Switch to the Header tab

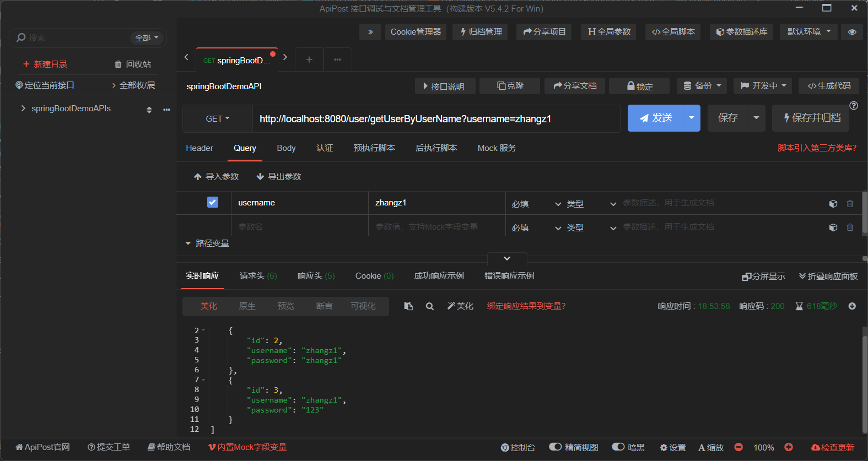coord(200,148)
